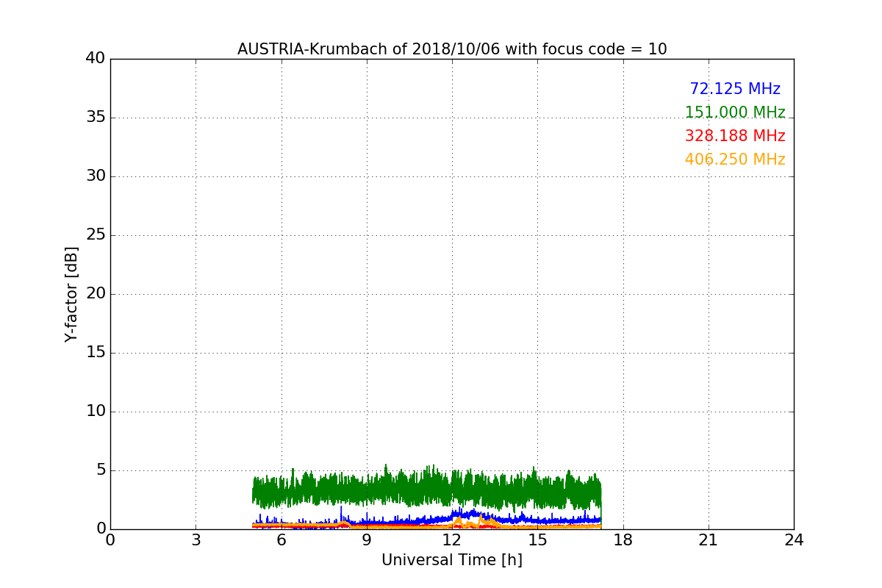
Task: Select the green '151.000 MHz' legend label
Action: [x=735, y=112]
